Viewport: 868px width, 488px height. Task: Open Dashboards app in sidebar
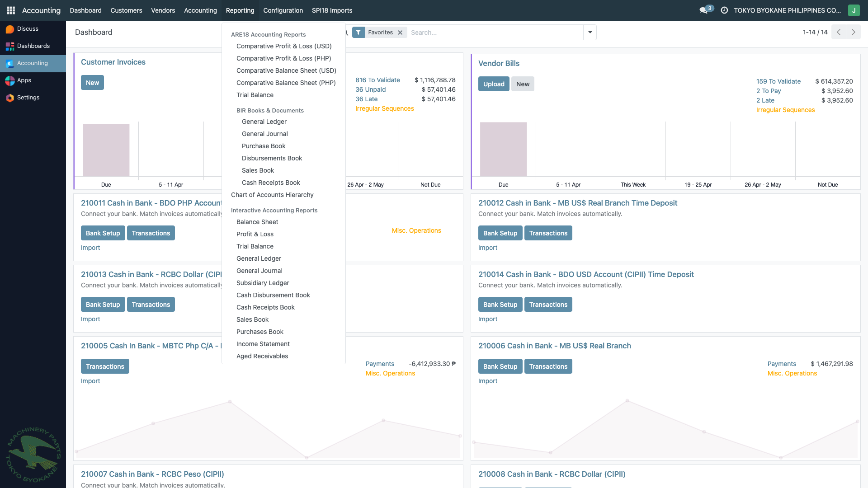coord(33,46)
